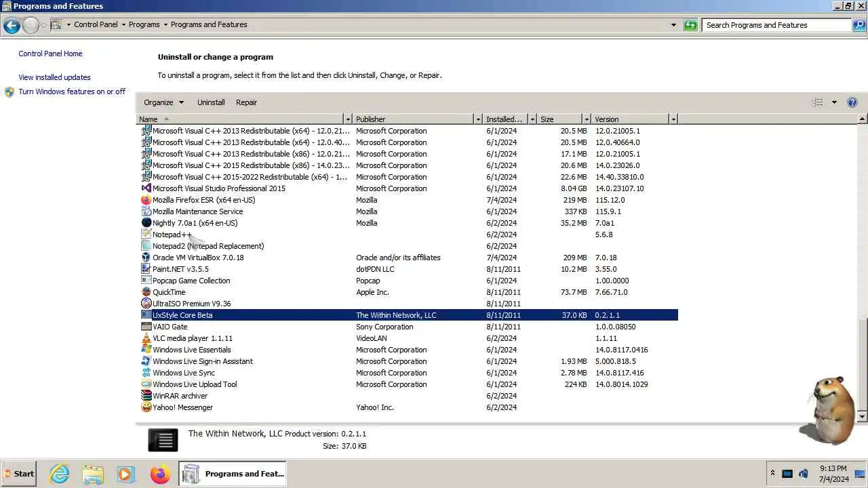Click Programs and Features breadcrumb item
The image size is (868, 488).
209,24
